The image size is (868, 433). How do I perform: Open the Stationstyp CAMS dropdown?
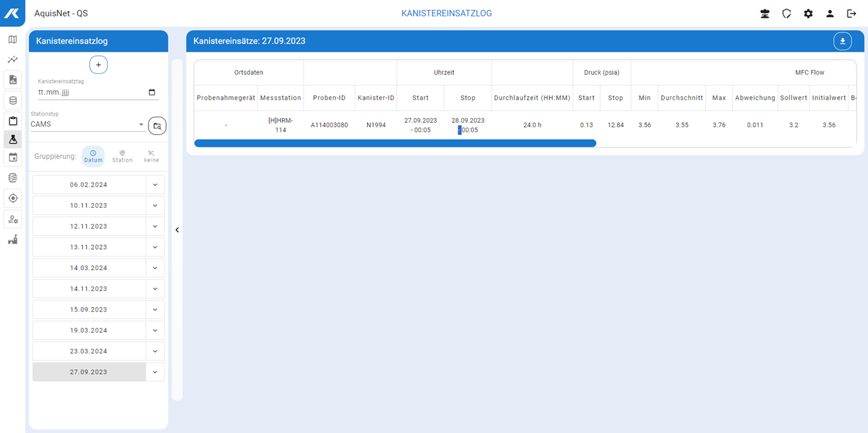(x=87, y=125)
